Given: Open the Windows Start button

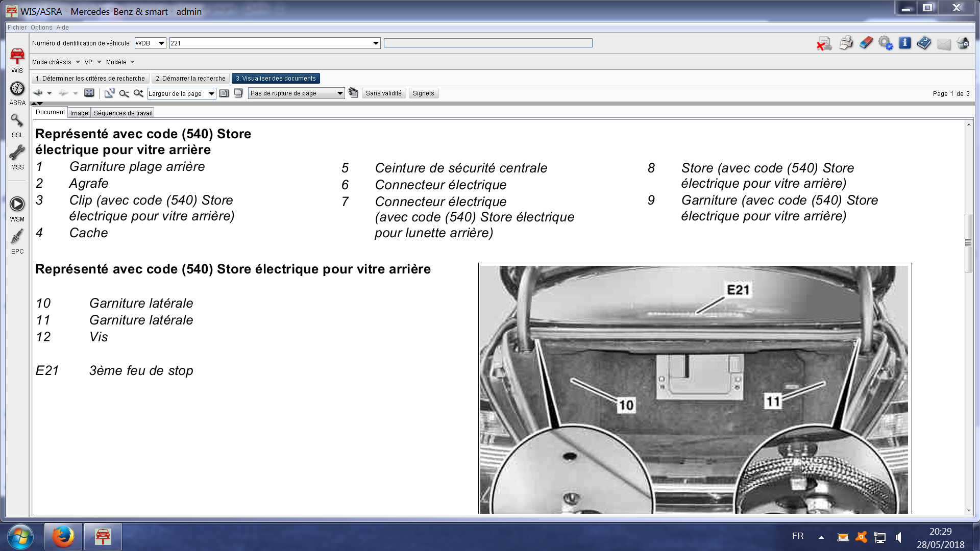Looking at the screenshot, I should 20,537.
